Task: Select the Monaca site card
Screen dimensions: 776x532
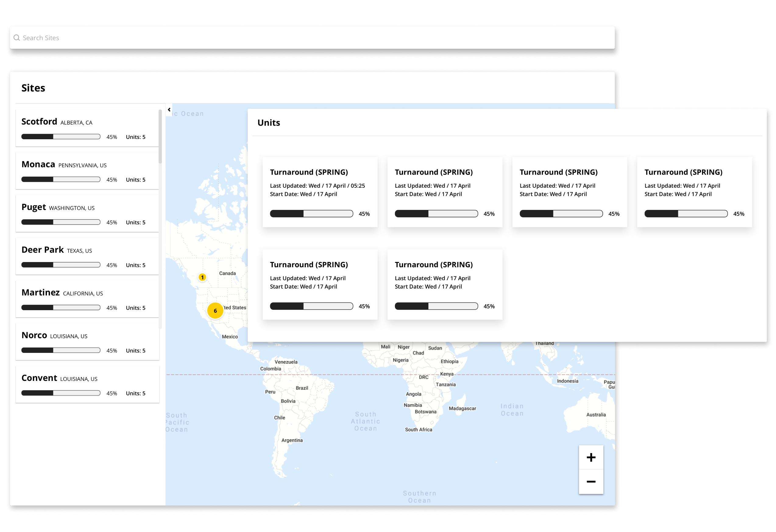Action: click(87, 171)
